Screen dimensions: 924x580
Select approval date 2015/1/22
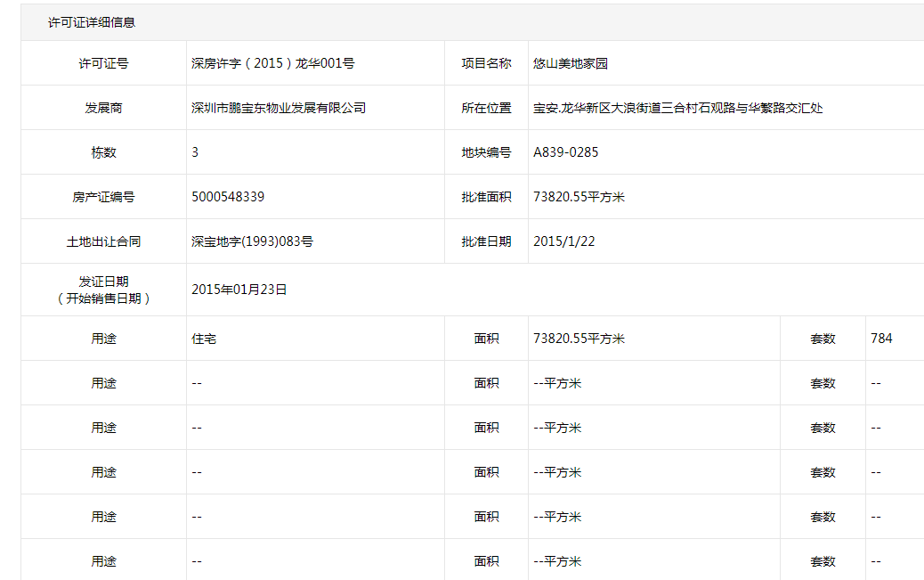click(564, 241)
